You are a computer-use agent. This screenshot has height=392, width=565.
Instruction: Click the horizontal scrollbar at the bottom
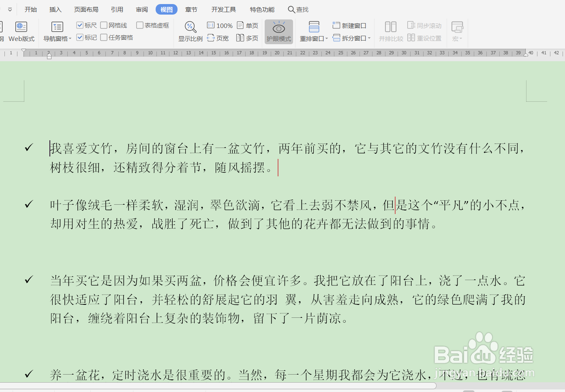coord(219,385)
